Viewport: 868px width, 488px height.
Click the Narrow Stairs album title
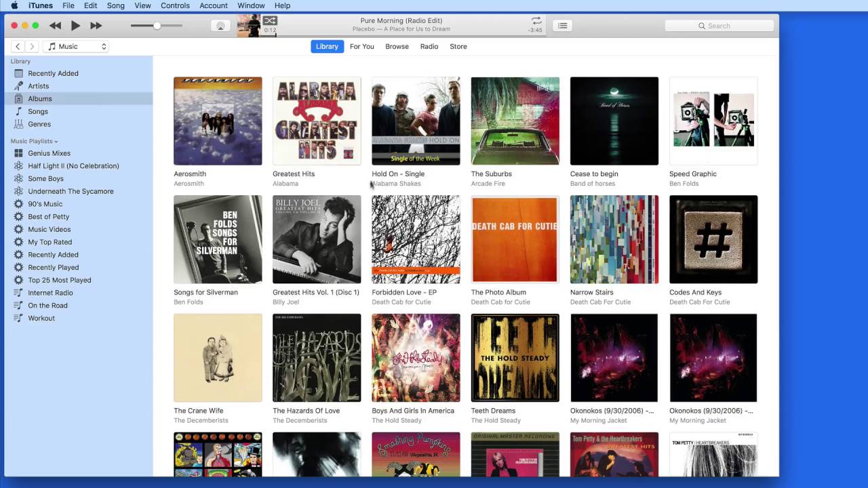coord(592,293)
